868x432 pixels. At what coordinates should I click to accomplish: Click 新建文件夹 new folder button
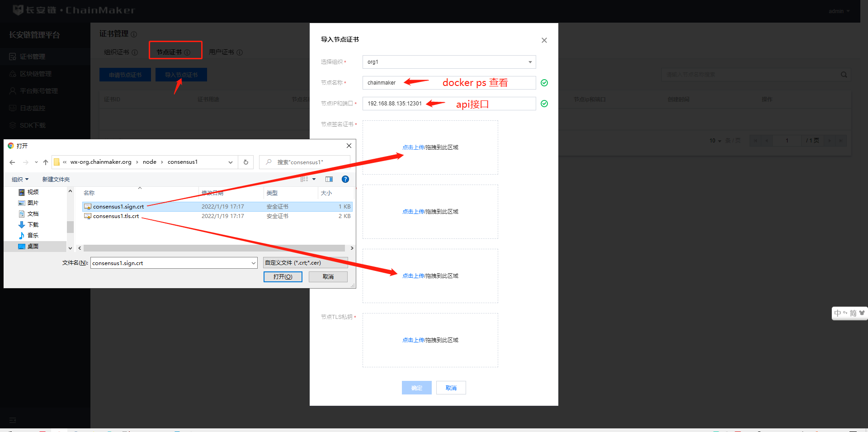click(56, 180)
